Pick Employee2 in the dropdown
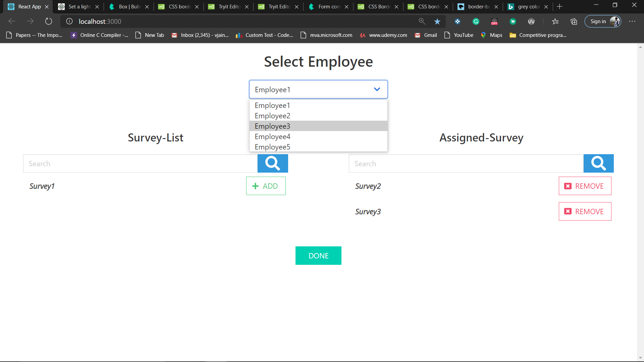644x362 pixels. pyautogui.click(x=272, y=116)
